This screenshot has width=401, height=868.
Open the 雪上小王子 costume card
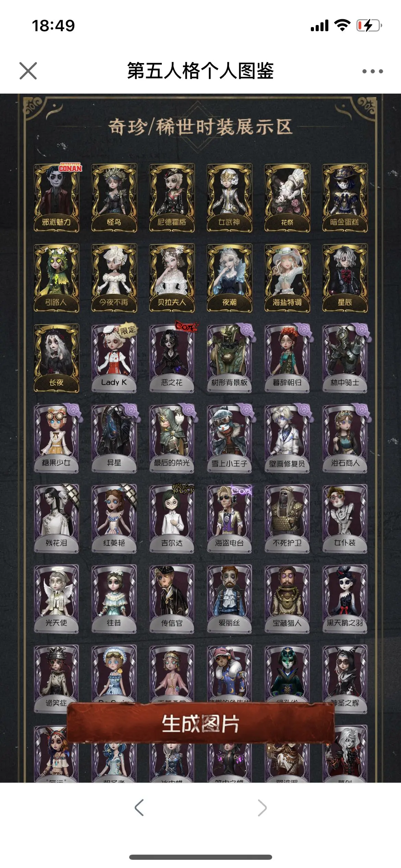(x=229, y=438)
